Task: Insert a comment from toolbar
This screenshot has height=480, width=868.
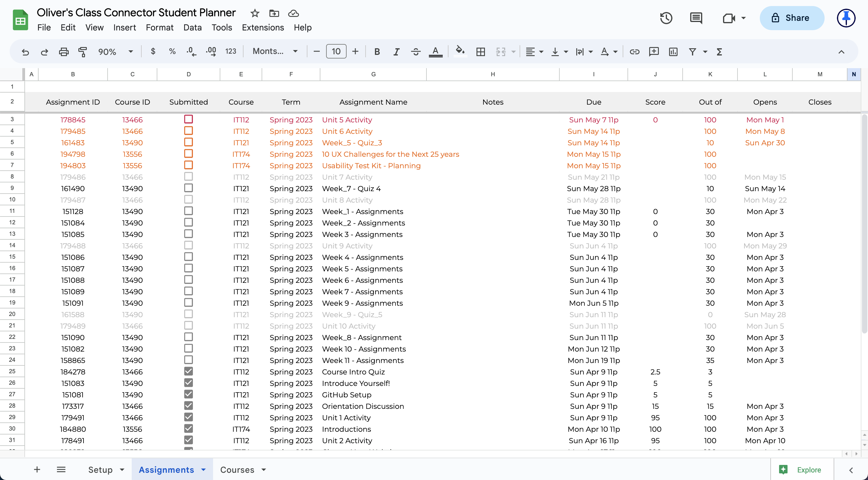Action: (x=654, y=52)
